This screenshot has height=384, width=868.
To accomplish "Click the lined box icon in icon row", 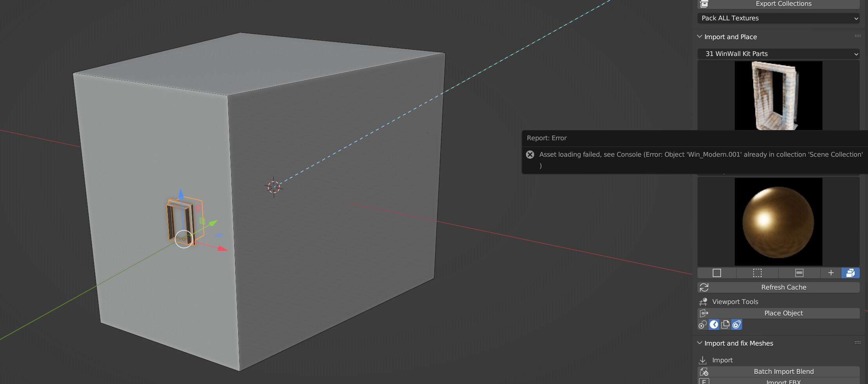I will click(x=799, y=273).
